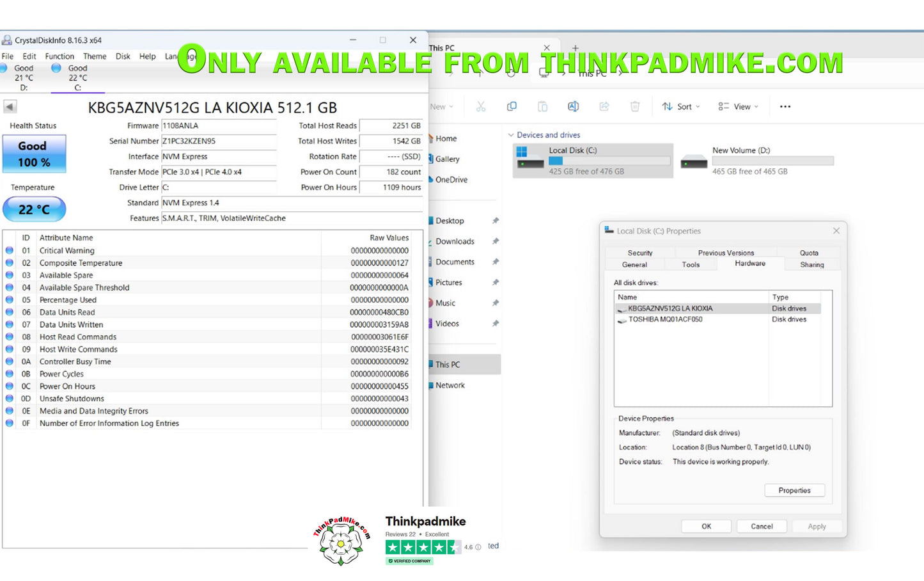Screen dimensions: 924x581
Task: Open the Theme menu in CrystalDiskInfo
Action: coord(95,56)
